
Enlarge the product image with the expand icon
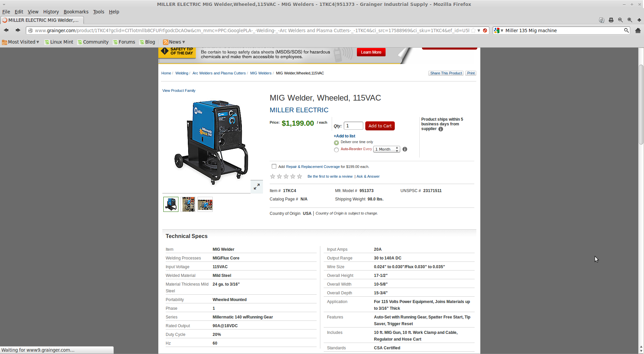pos(257,187)
